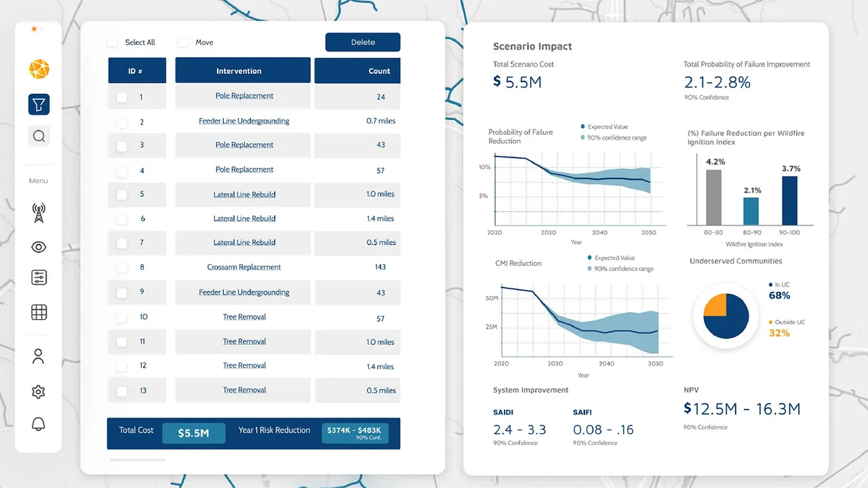Screen dimensions: 868x488
Task: Open the user profile icon
Action: (39, 356)
